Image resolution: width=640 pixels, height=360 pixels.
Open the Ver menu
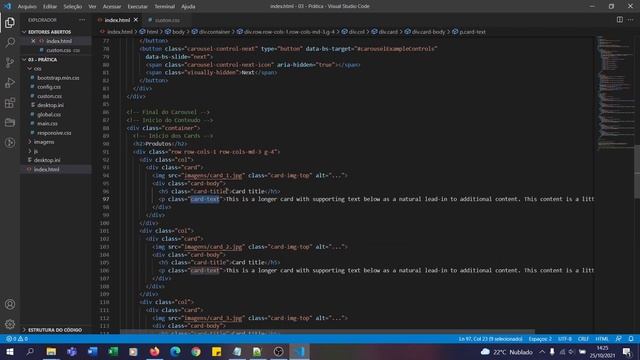[x=93, y=6]
